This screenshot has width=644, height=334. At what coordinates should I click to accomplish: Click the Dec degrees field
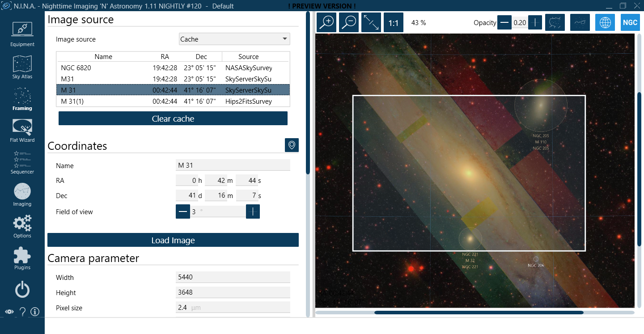186,195
